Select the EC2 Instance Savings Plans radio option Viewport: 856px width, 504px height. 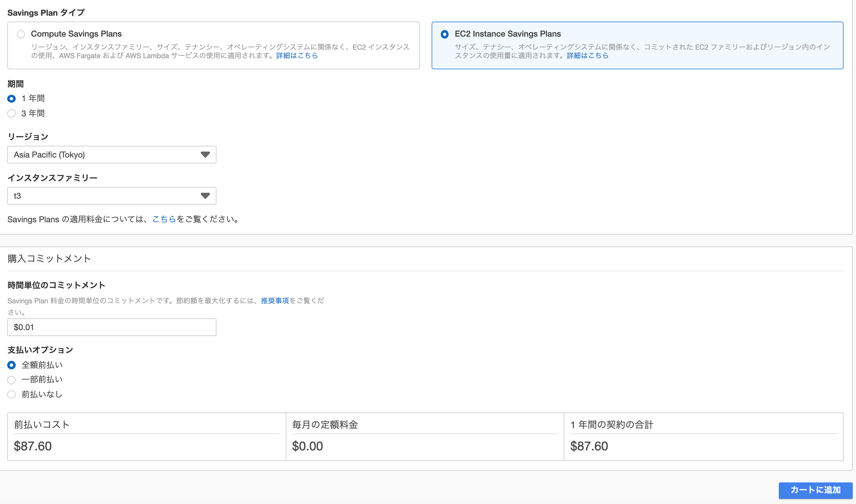coord(445,34)
